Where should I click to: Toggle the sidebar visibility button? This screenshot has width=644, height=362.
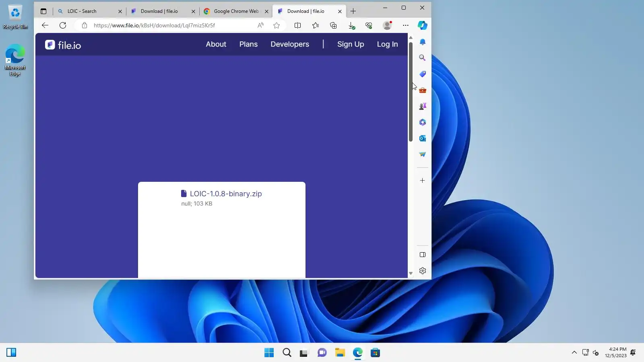(x=423, y=255)
